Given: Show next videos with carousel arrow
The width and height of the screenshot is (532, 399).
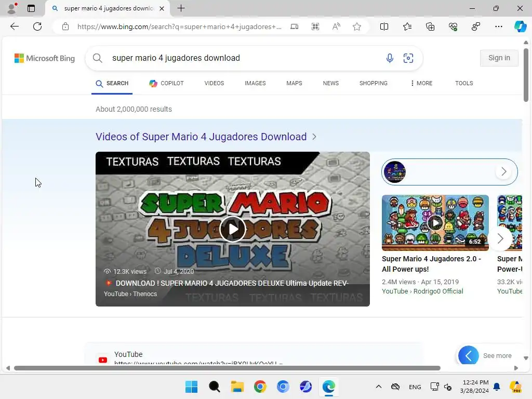Looking at the screenshot, I should click(500, 238).
